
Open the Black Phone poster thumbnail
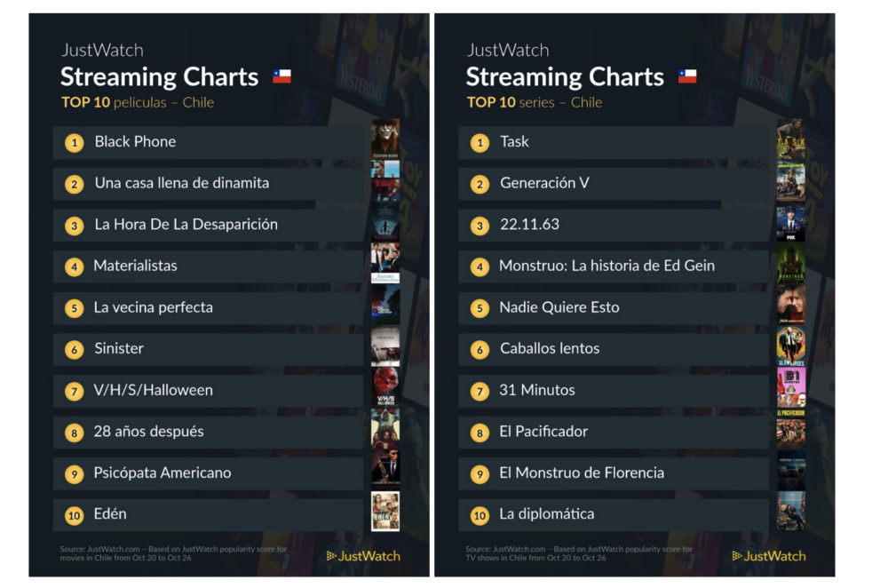click(385, 139)
